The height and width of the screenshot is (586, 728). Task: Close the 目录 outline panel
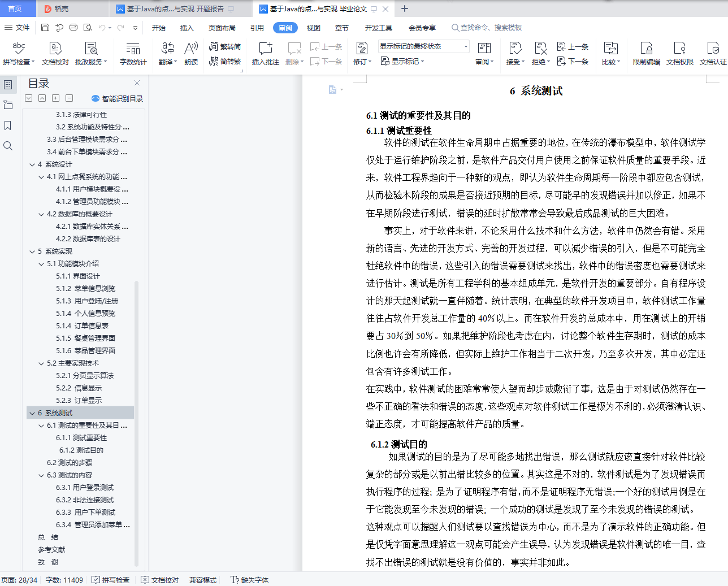137,83
